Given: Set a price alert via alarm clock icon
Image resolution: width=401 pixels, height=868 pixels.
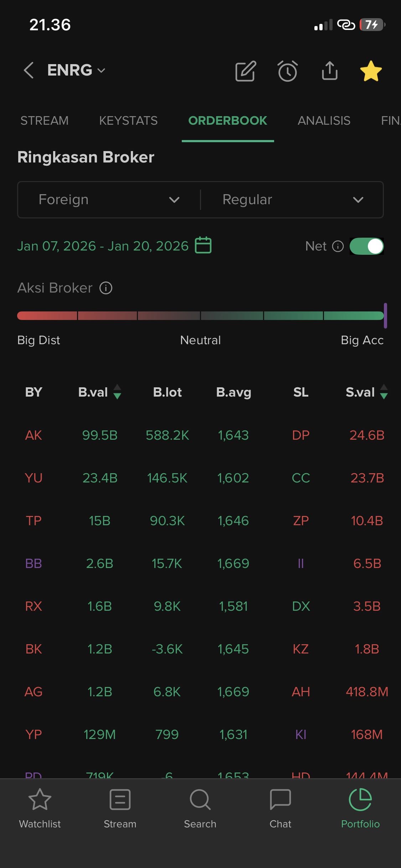Looking at the screenshot, I should pos(288,71).
